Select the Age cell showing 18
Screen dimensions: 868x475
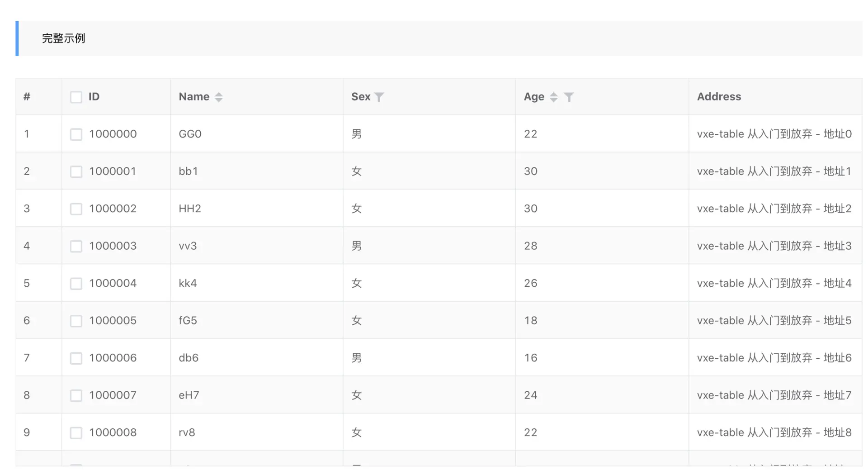pos(530,321)
